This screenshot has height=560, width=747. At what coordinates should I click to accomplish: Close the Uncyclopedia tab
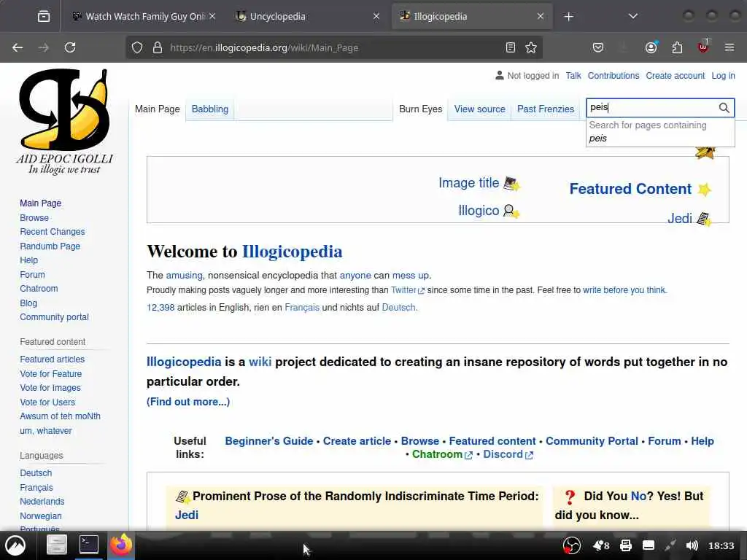point(376,17)
